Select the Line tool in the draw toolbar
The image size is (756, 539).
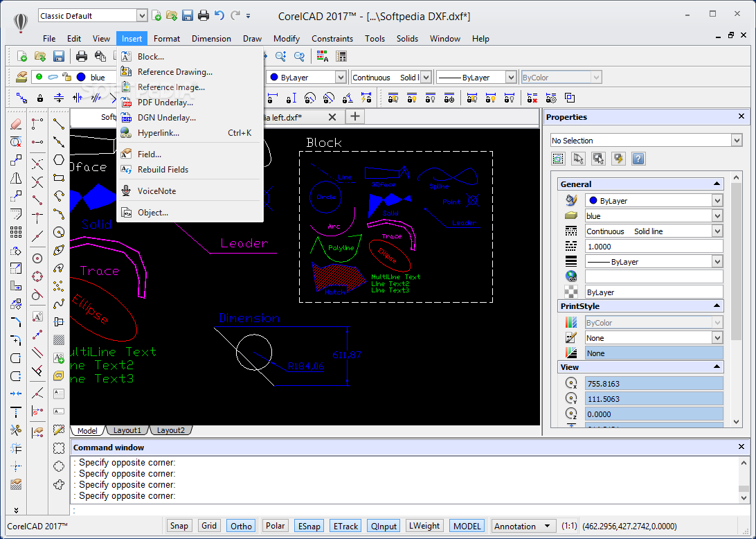coord(59,124)
